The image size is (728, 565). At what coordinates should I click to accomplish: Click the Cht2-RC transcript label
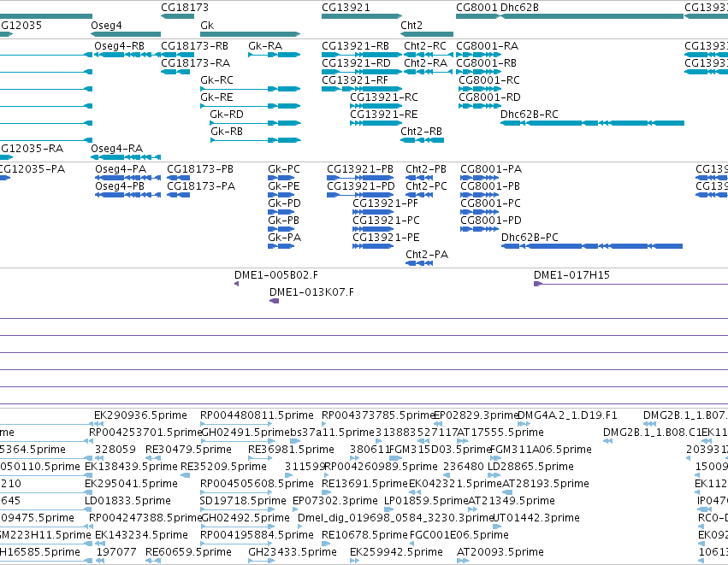[425, 46]
